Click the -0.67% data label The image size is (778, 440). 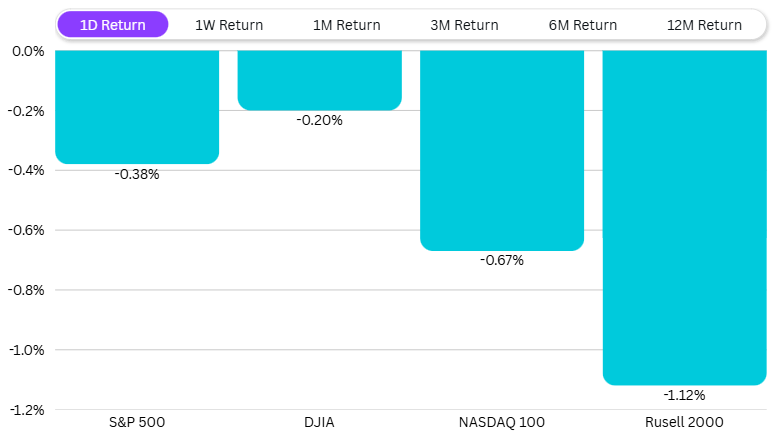click(x=502, y=260)
